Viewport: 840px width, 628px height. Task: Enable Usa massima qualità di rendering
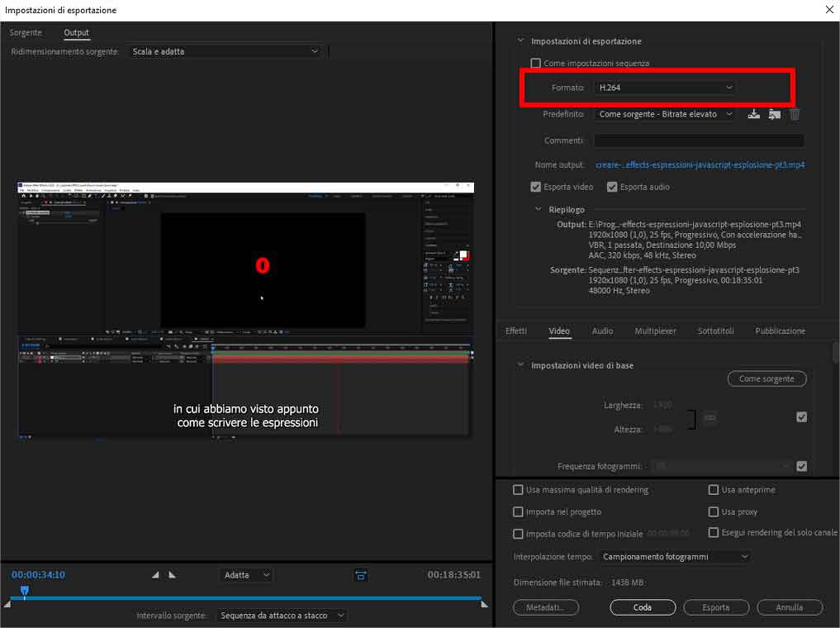pyautogui.click(x=520, y=489)
